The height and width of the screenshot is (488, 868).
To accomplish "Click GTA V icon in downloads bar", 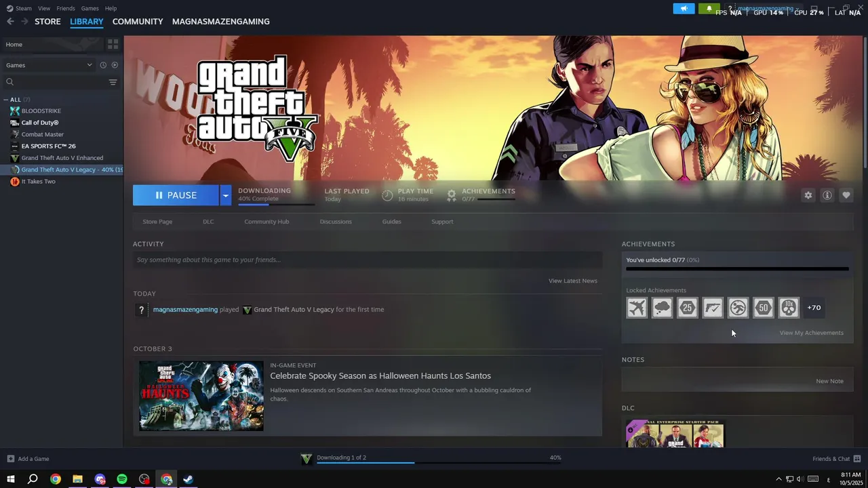I will tap(307, 459).
